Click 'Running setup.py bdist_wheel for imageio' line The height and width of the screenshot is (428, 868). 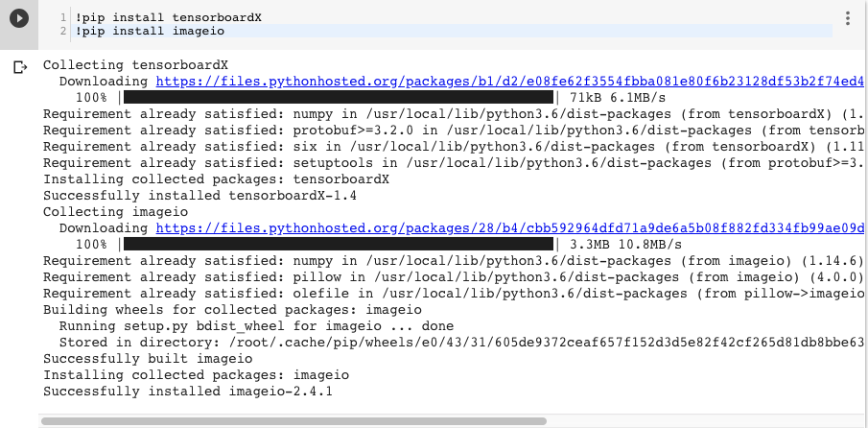point(256,326)
